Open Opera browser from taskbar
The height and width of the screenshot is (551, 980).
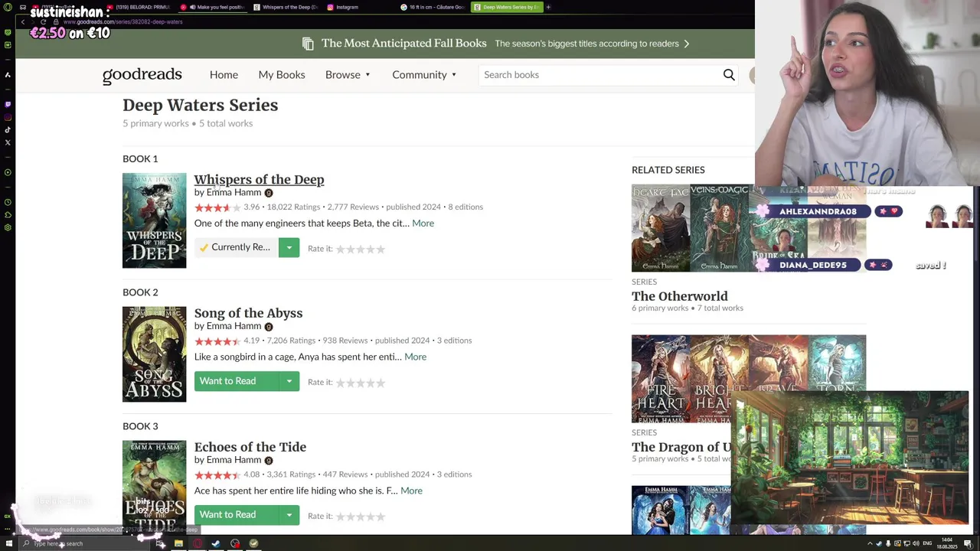point(198,543)
